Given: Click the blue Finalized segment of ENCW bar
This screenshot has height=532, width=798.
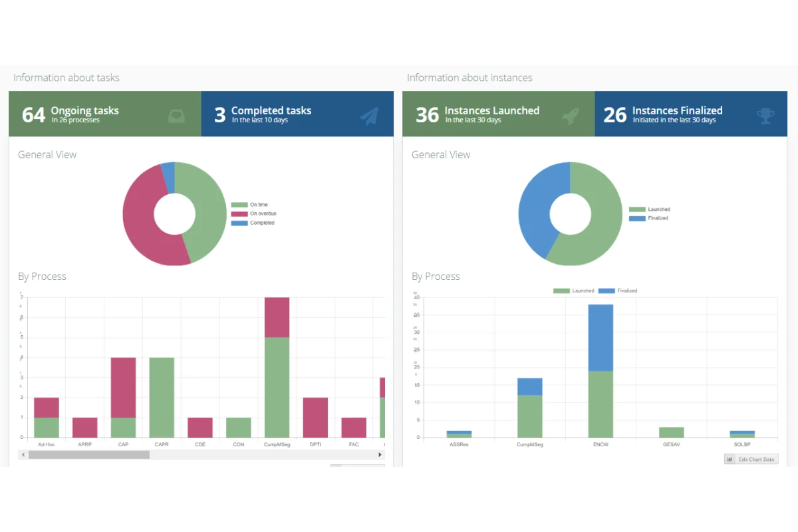Looking at the screenshot, I should tap(600, 338).
